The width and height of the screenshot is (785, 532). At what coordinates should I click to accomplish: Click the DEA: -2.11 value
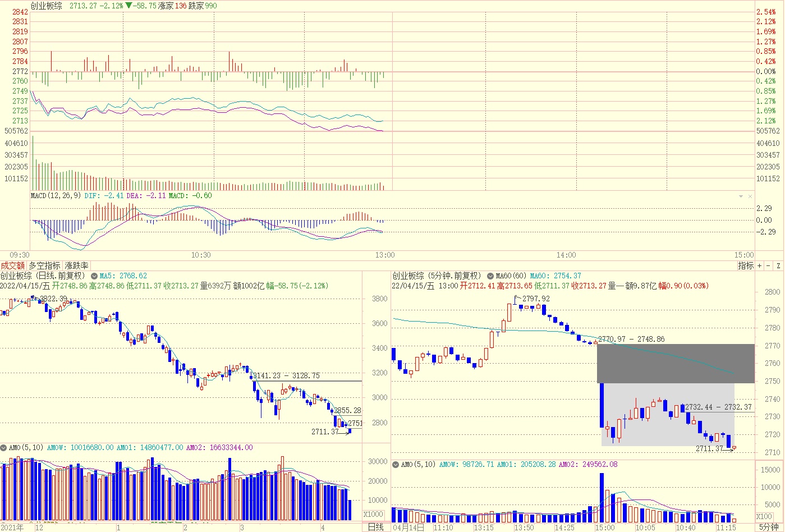pos(146,196)
